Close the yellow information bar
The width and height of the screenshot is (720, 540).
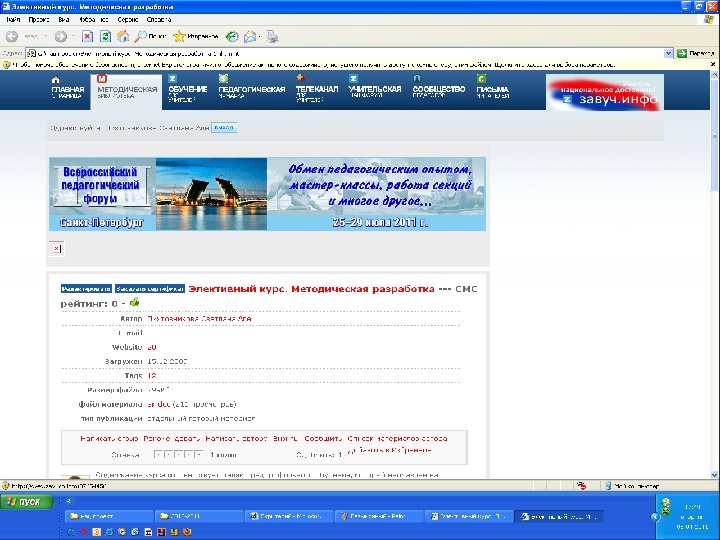coord(713,64)
